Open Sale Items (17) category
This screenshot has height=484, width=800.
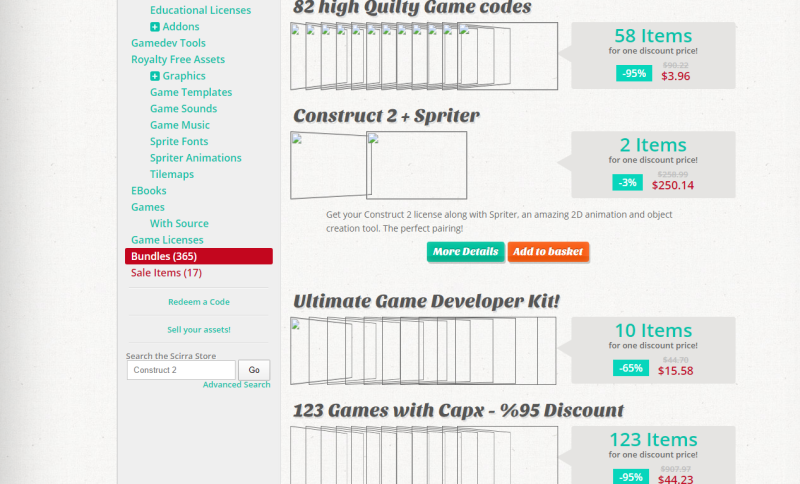166,272
